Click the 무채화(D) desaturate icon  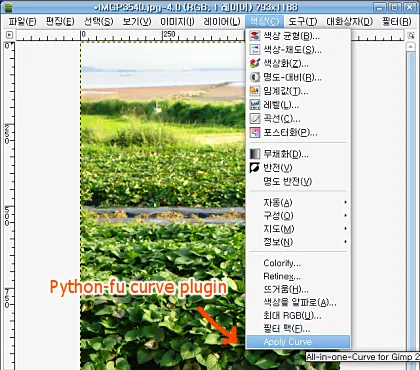(x=255, y=154)
